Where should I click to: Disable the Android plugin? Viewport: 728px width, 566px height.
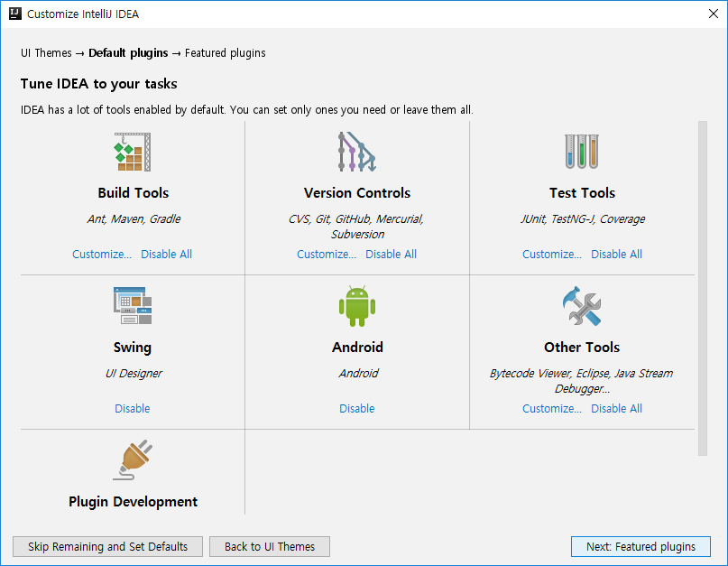point(357,409)
